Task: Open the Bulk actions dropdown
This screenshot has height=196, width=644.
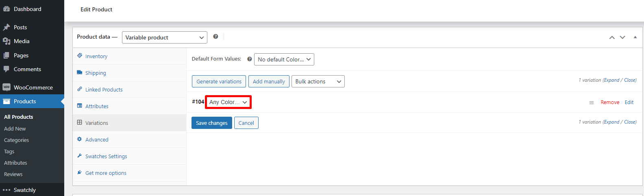Action: point(318,81)
